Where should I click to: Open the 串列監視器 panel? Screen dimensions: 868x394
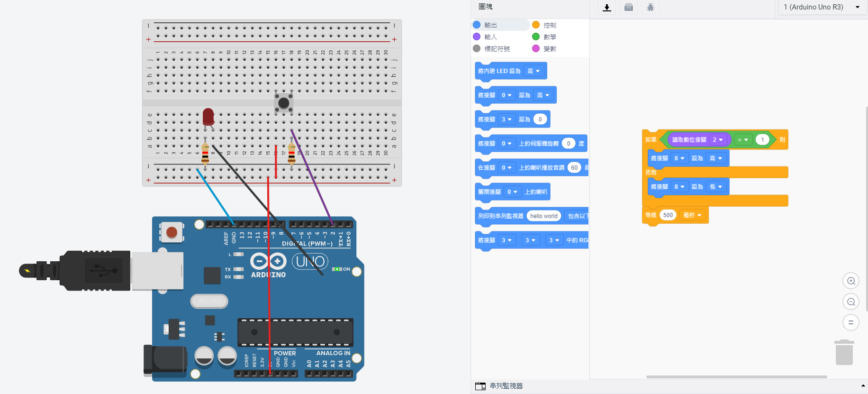(x=506, y=386)
